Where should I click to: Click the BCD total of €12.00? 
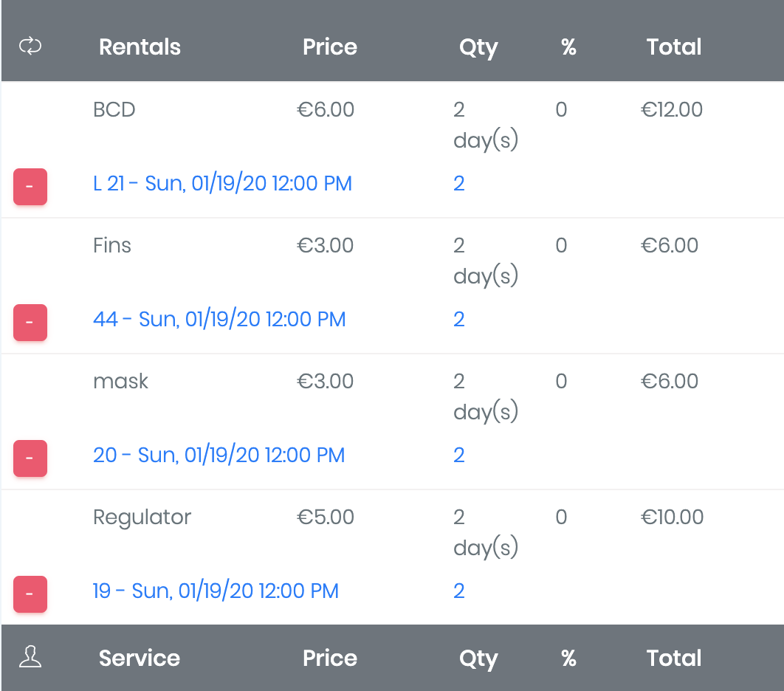(x=672, y=110)
